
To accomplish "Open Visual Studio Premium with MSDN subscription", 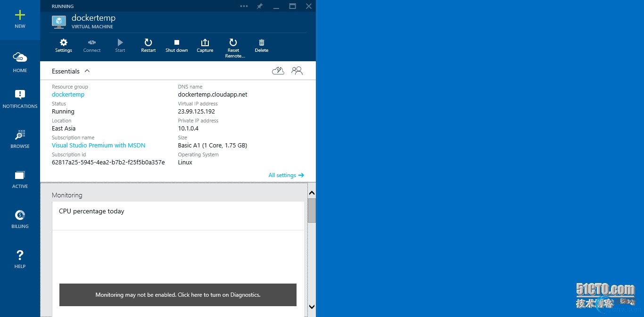I will [x=99, y=145].
